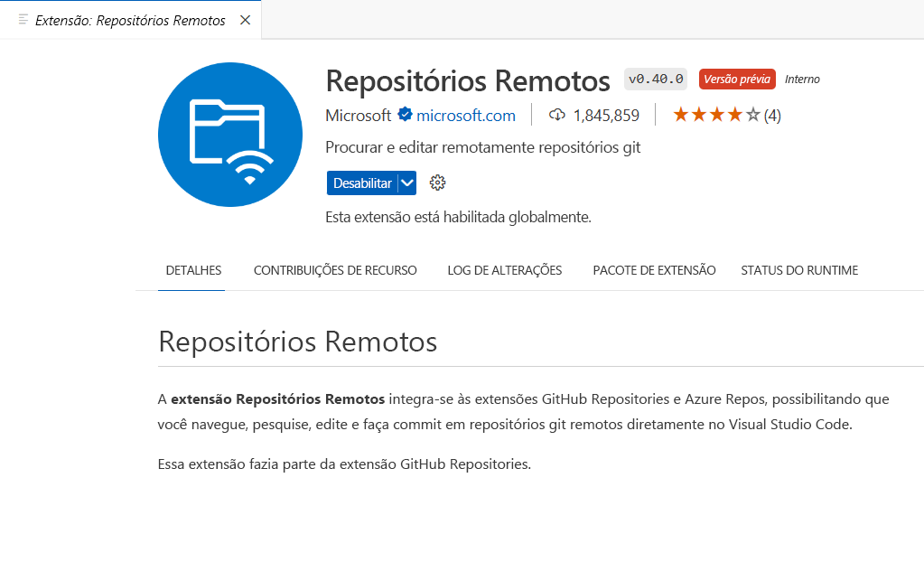This screenshot has height=581, width=924.
Task: Click the v0.40.0 version badge
Action: point(655,79)
